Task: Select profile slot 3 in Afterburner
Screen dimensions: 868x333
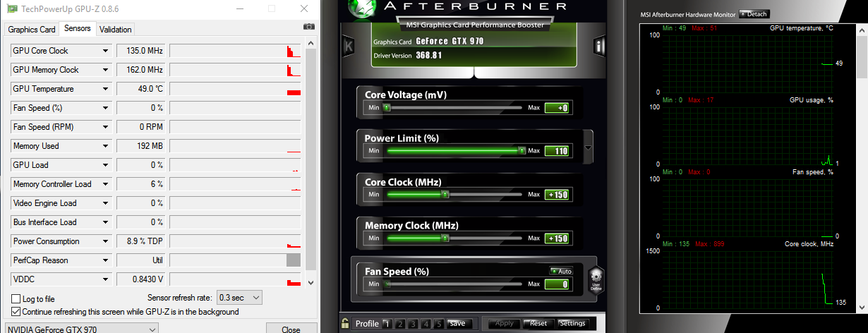Action: (x=414, y=324)
